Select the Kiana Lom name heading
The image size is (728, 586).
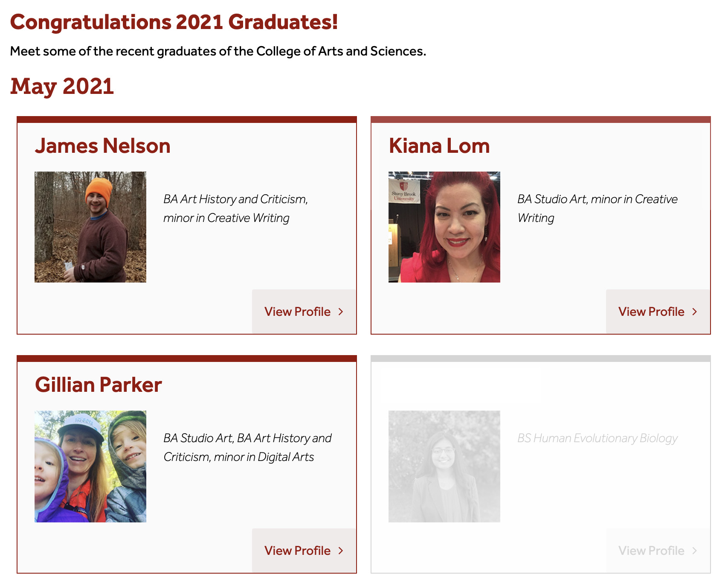coord(439,146)
